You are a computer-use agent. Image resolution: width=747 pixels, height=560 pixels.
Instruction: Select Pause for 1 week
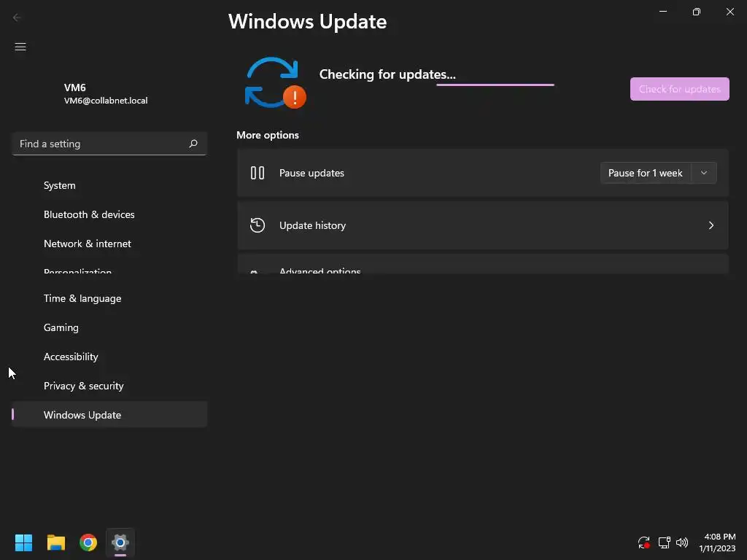coord(646,173)
